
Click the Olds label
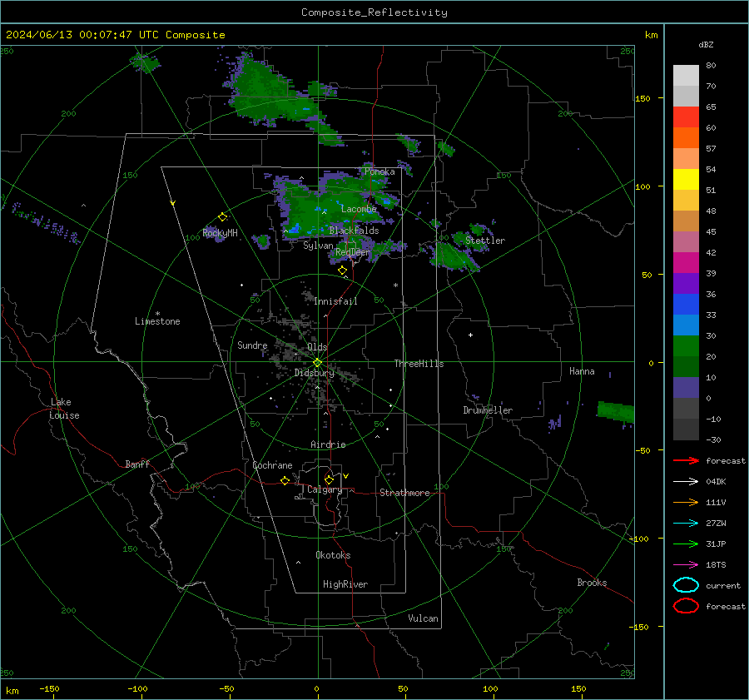[x=317, y=347]
